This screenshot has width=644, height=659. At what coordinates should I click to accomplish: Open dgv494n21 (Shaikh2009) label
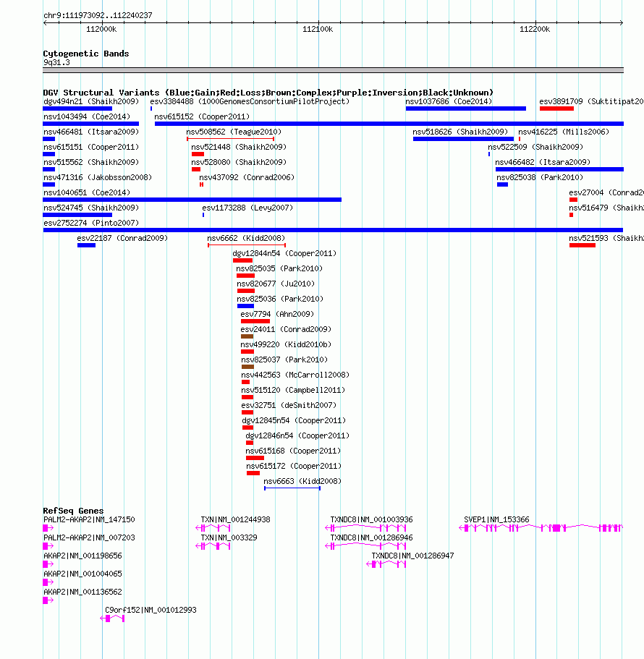point(90,101)
